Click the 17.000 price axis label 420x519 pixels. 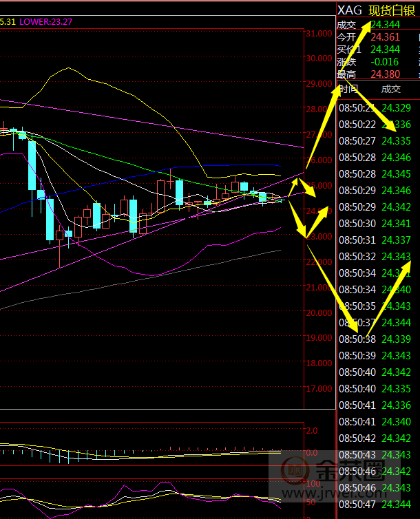319,389
